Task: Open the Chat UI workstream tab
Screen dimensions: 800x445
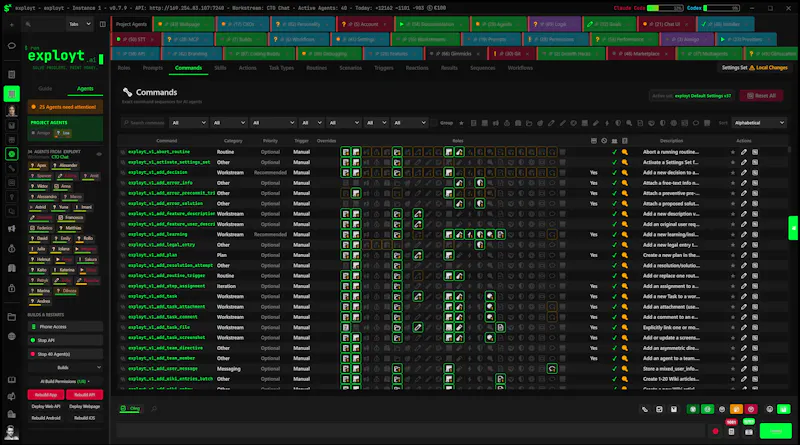Action: pyautogui.click(x=664, y=24)
